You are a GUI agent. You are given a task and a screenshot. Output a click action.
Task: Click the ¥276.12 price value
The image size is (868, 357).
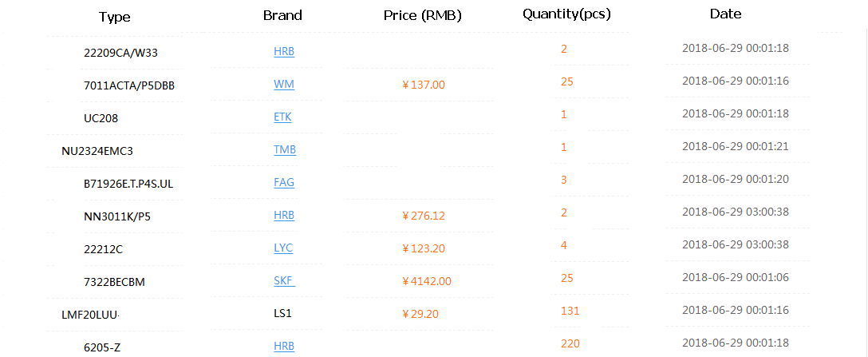tap(424, 216)
